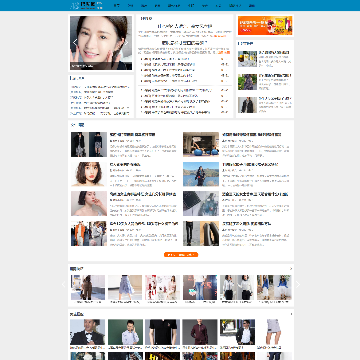The height and width of the screenshot is (360, 360).
Task: Select the last item in the top navigation bar
Action: click(252, 5)
